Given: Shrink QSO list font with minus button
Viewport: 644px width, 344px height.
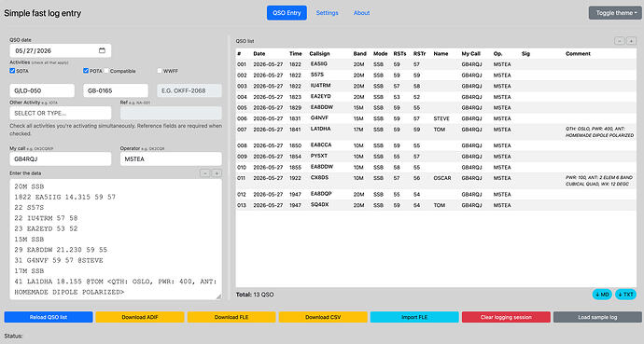Looking at the screenshot, I should [x=620, y=41].
